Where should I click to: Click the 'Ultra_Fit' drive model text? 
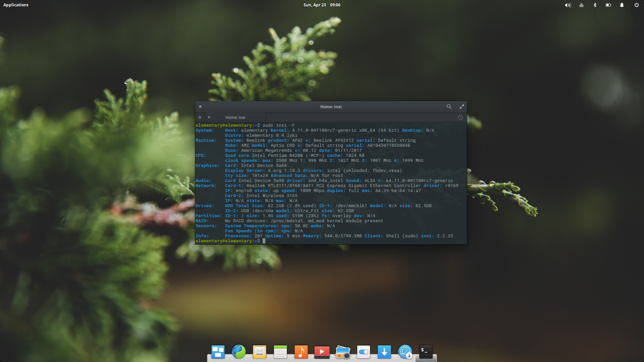coord(307,211)
